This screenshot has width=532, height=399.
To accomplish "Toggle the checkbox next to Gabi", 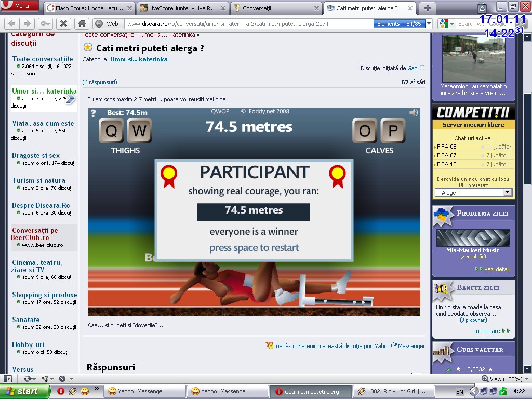I will 422,68.
